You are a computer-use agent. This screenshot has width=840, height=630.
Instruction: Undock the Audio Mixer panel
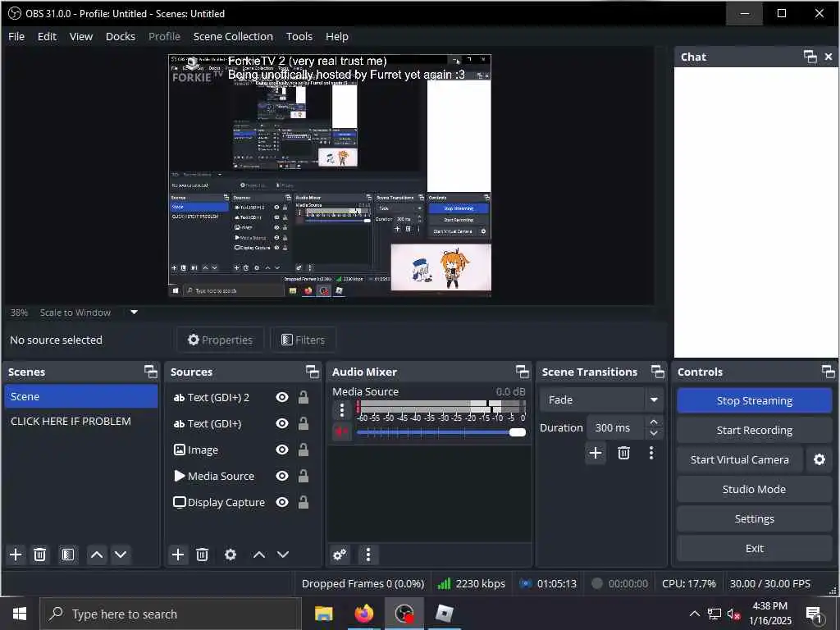tap(523, 372)
